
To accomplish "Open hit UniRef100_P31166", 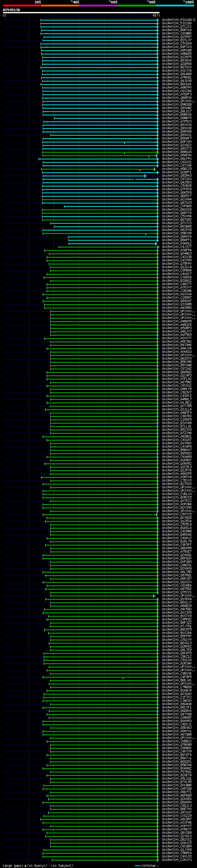I will [177, 23].
